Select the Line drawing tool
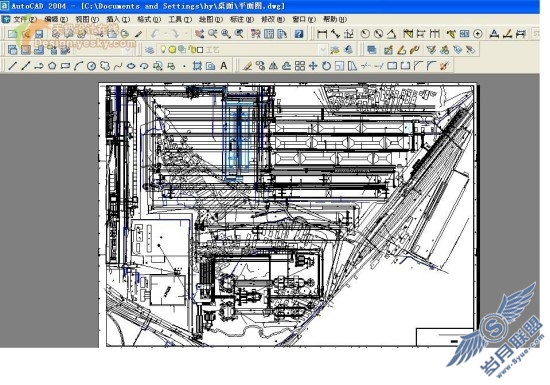Image resolution: width=550 pixels, height=385 pixels. tap(13, 66)
